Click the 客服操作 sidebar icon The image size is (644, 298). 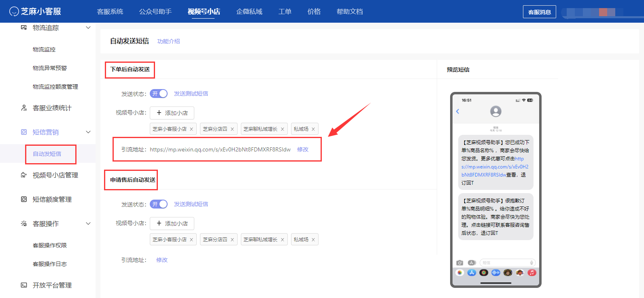(24, 223)
